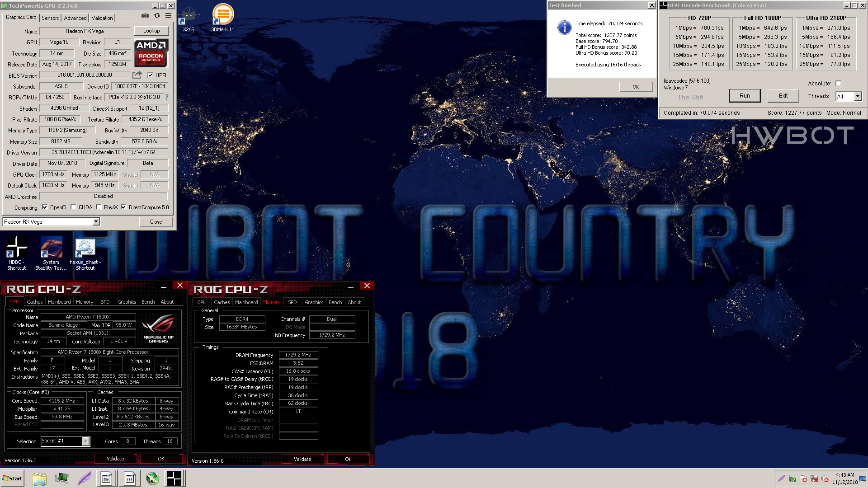Launch the System Stability Test shortcut

pyautogui.click(x=51, y=253)
